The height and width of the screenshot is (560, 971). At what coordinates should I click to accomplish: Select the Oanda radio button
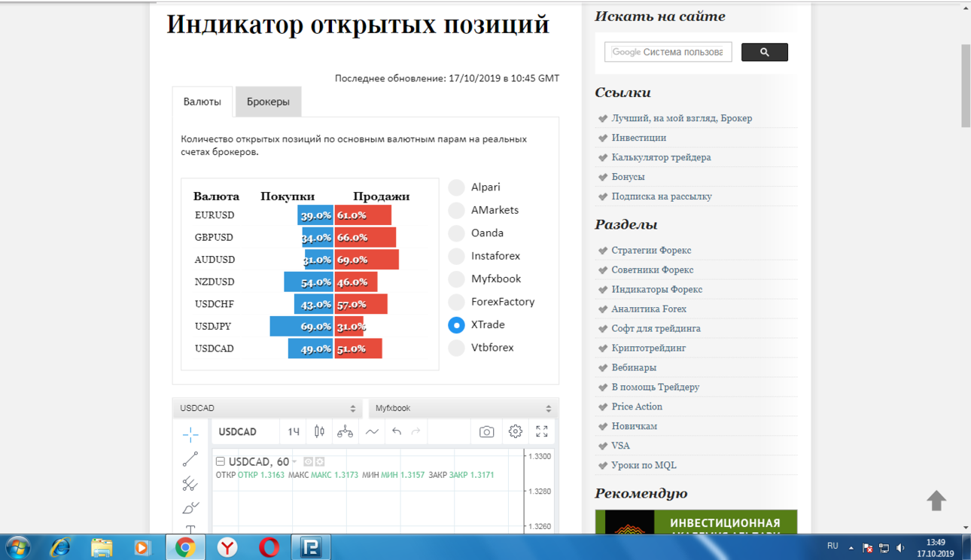tap(456, 233)
